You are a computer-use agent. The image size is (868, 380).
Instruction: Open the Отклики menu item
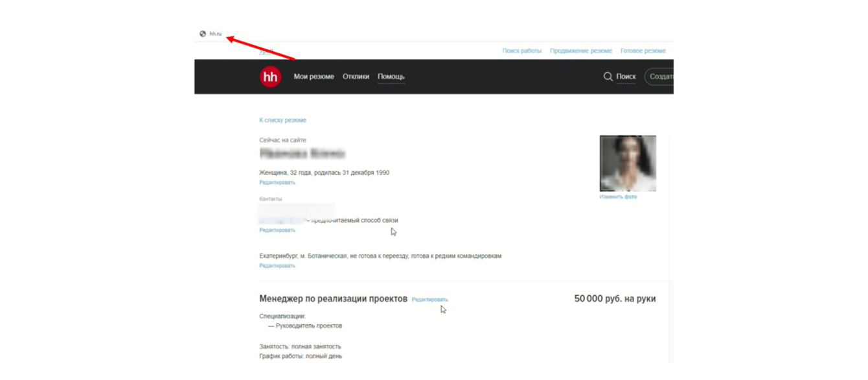click(x=356, y=77)
